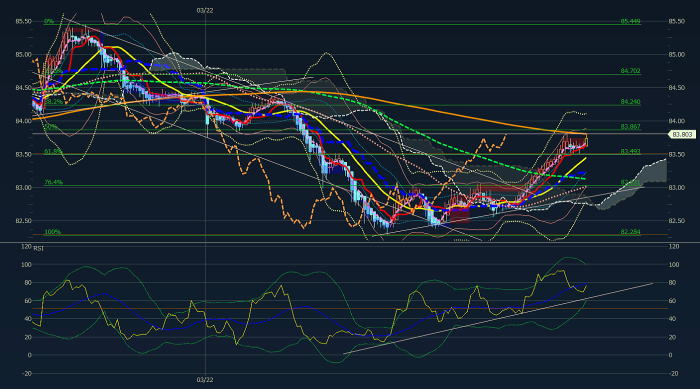This screenshot has height=389, width=700.
Task: Select the 85.449 Fibonacci price label
Action: tap(630, 21)
